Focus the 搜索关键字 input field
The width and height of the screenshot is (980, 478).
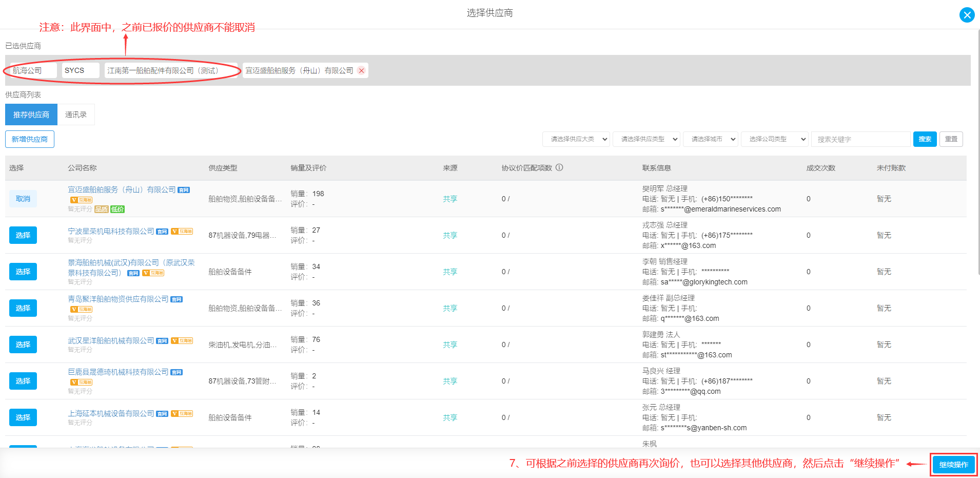(861, 139)
